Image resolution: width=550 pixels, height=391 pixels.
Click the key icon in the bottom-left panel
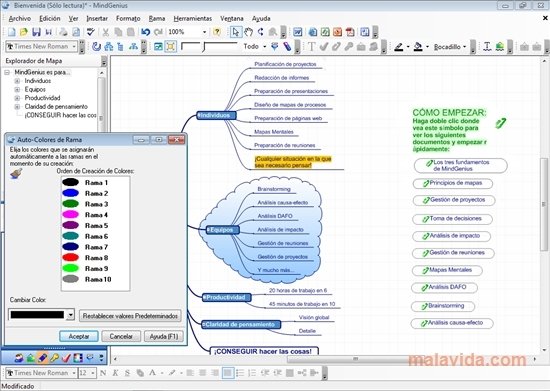click(x=54, y=358)
